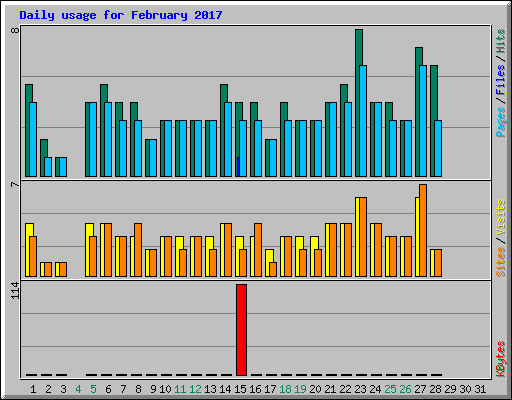Click the day 25 axis label
Viewport: 512px width, 400px height.
[390, 389]
